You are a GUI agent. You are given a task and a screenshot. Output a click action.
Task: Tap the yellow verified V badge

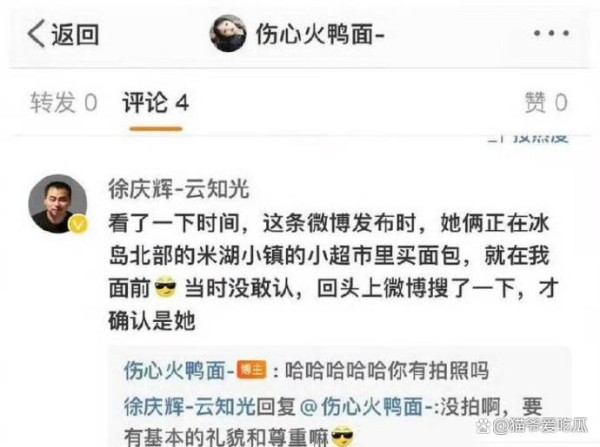[x=78, y=224]
